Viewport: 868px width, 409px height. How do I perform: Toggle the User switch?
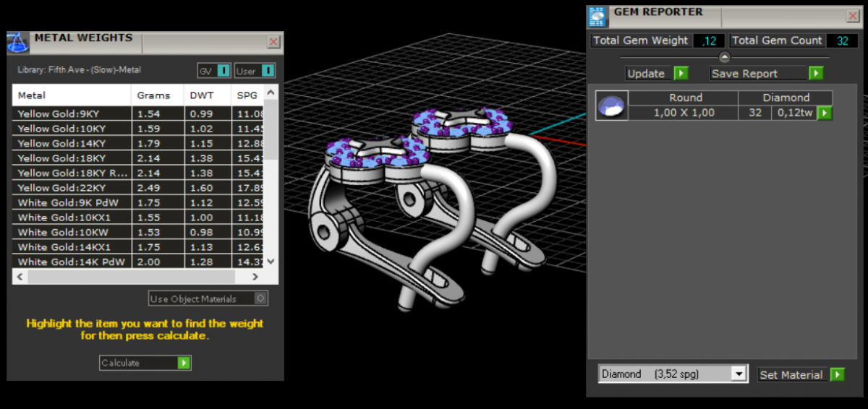point(268,71)
